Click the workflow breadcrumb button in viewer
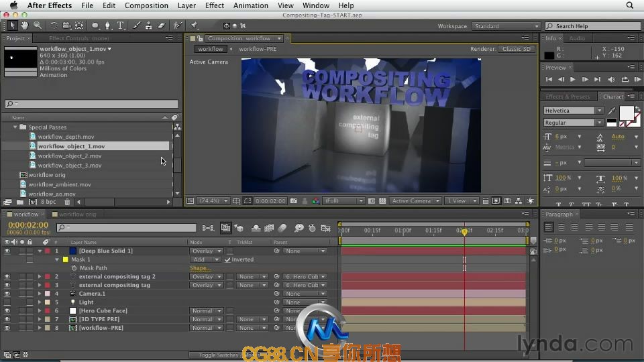Viewport: 644px width, 362px height. pyautogui.click(x=210, y=49)
